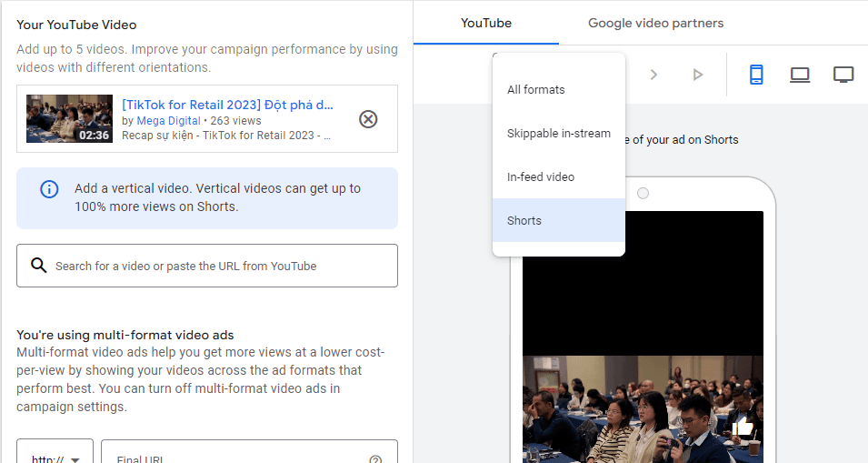Open the http:// protocol dropdown
The width and height of the screenshot is (868, 463).
click(x=55, y=458)
